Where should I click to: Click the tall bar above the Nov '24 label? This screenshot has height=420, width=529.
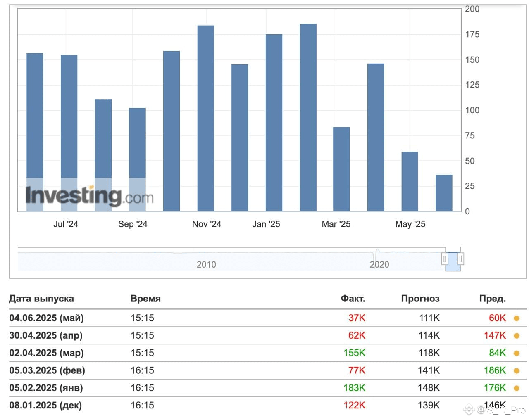click(x=206, y=119)
